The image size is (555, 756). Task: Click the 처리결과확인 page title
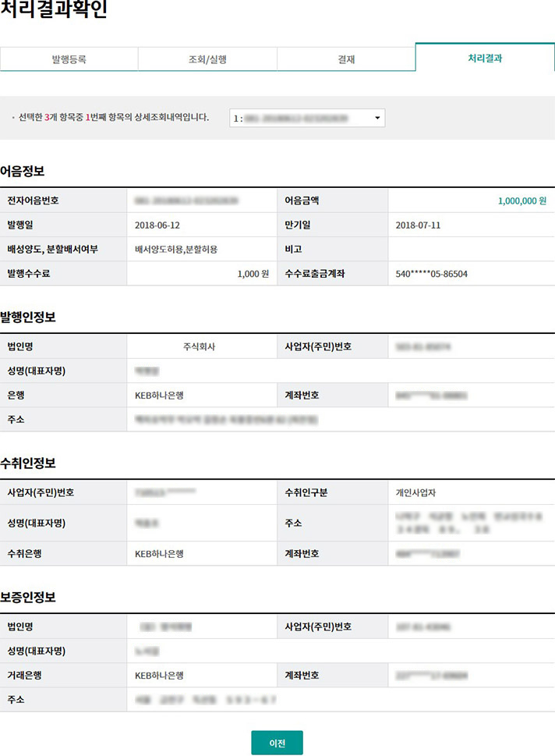(x=54, y=11)
